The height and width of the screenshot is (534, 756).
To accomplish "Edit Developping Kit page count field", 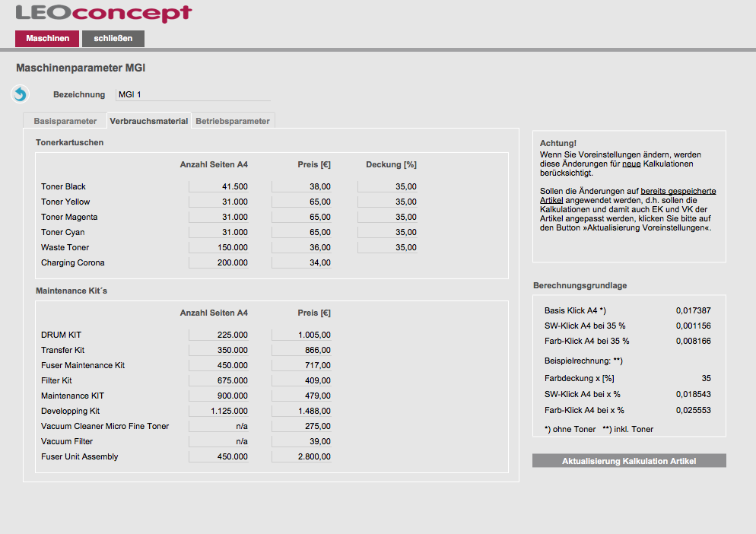I will coord(218,411).
